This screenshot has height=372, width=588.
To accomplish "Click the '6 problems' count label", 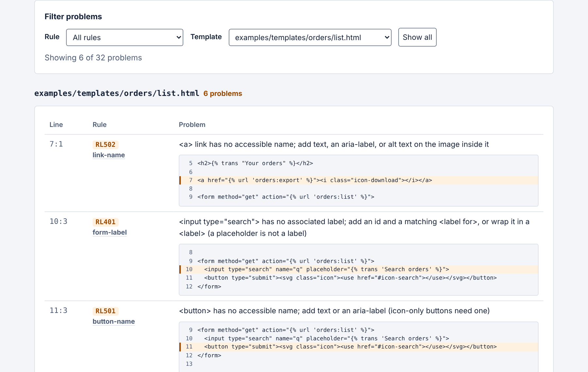I will point(223,94).
